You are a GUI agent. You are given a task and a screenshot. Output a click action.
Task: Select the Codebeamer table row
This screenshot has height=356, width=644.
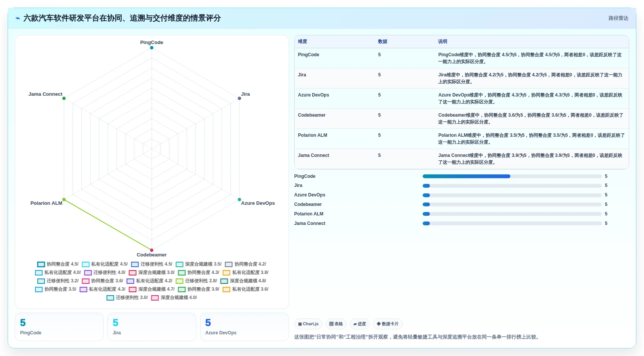coord(461,119)
